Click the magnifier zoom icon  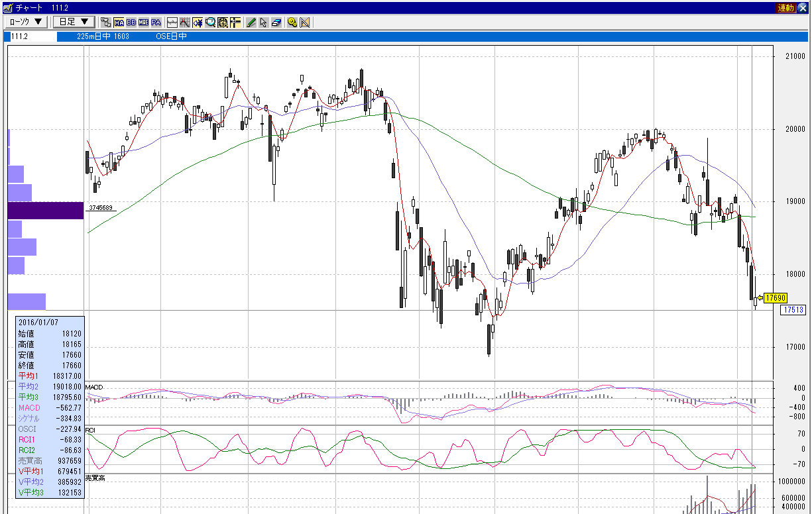pos(210,22)
